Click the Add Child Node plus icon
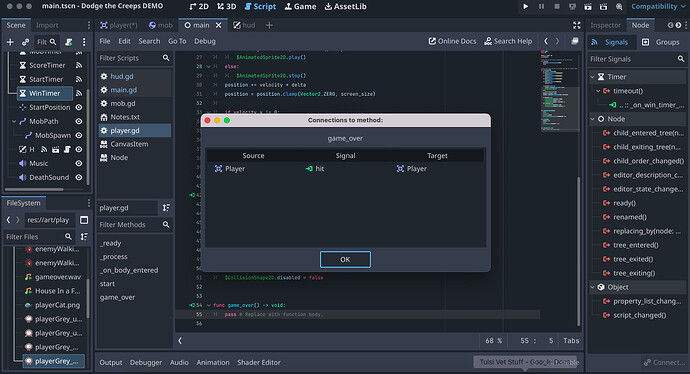The width and height of the screenshot is (690, 374). (10, 42)
